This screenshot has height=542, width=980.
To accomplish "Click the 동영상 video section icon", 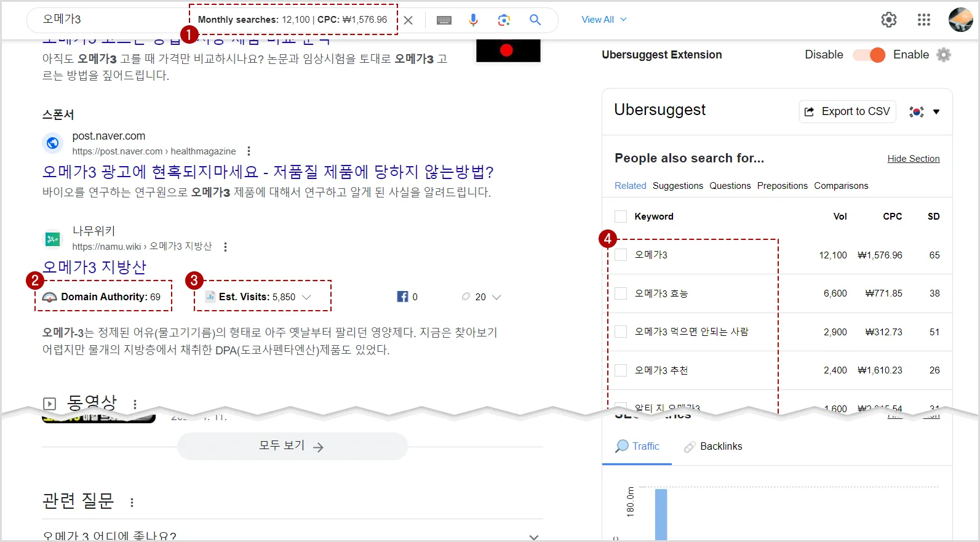I will 50,404.
